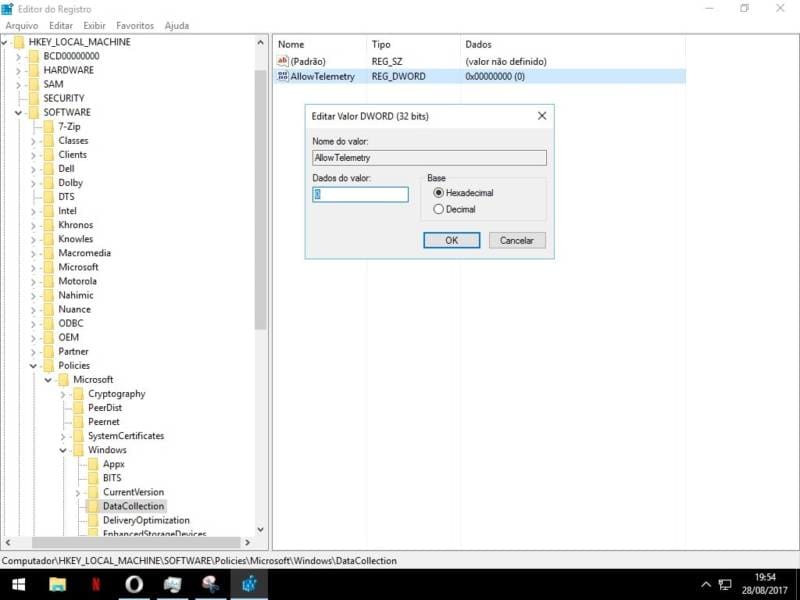
Task: Select the Decimal base option
Action: click(438, 209)
